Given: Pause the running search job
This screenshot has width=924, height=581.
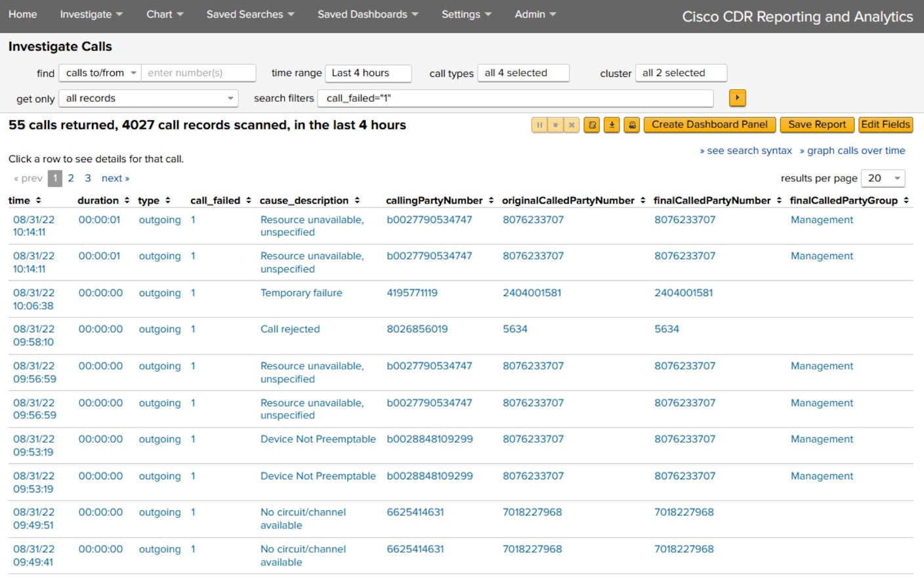Looking at the screenshot, I should tap(539, 125).
